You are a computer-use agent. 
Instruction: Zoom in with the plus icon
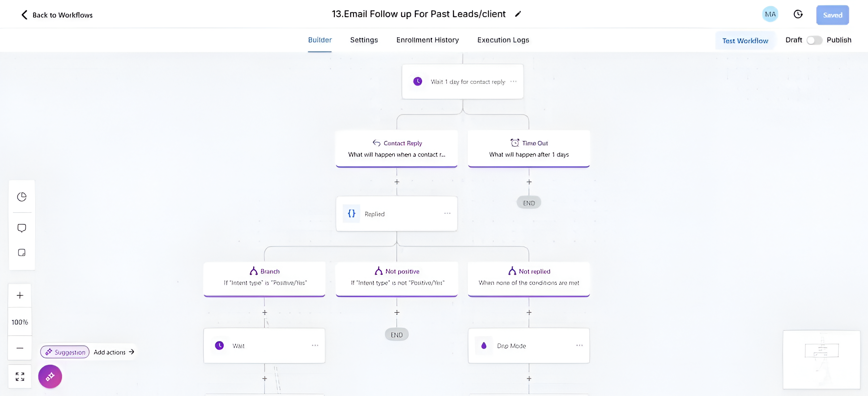tap(20, 296)
